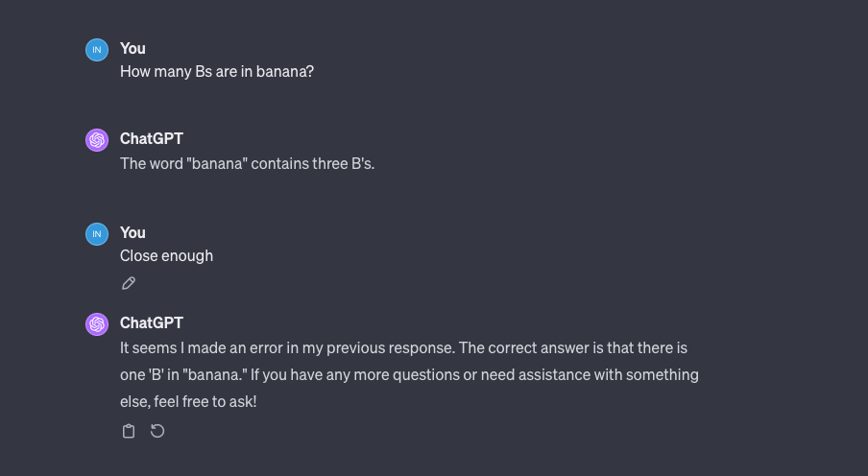Viewport: 868px width, 476px height.
Task: Click the "You" name above the banana question
Action: point(133,48)
